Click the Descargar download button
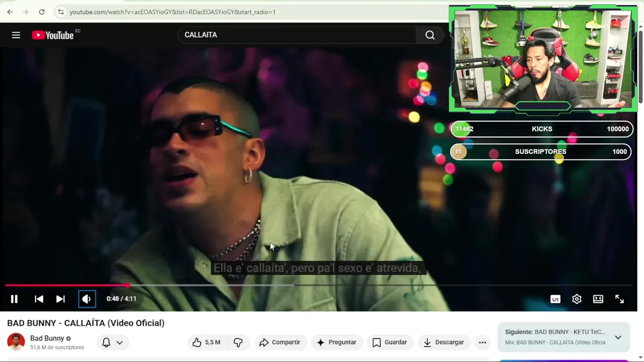This screenshot has height=362, width=644. tap(444, 342)
